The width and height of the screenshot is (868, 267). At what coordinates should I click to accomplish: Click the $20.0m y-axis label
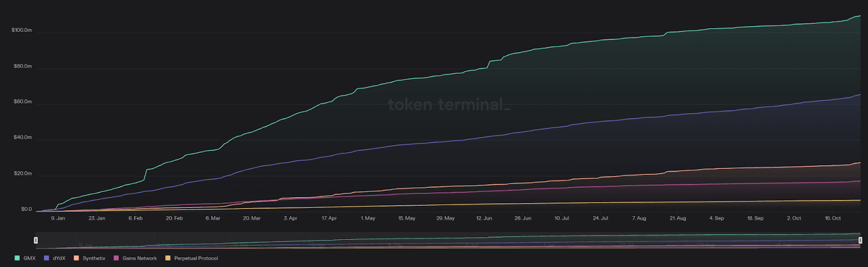pos(23,174)
